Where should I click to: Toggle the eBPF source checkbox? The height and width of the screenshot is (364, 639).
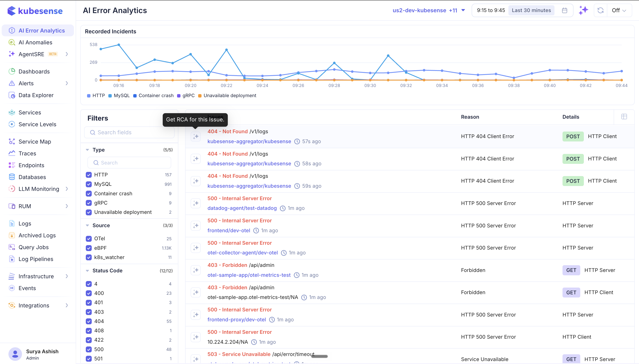pyautogui.click(x=89, y=248)
